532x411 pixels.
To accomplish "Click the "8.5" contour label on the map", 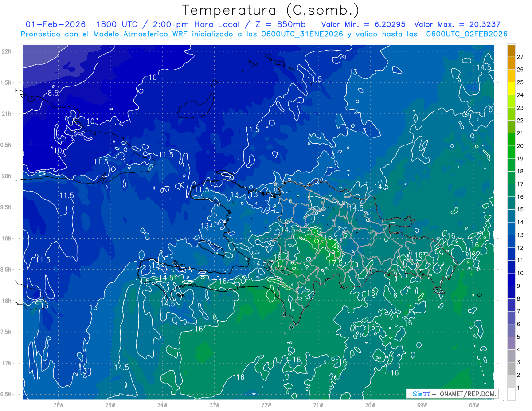I will pos(53,93).
